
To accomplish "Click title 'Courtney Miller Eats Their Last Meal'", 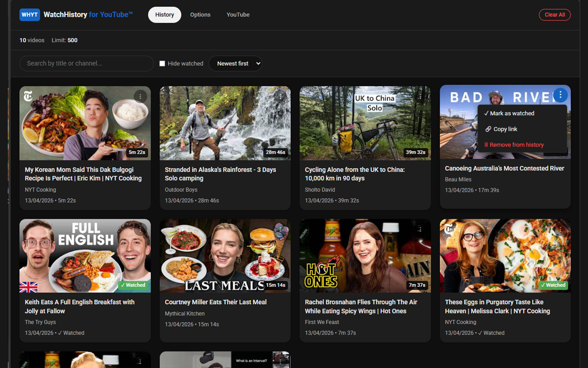I will pos(216,302).
